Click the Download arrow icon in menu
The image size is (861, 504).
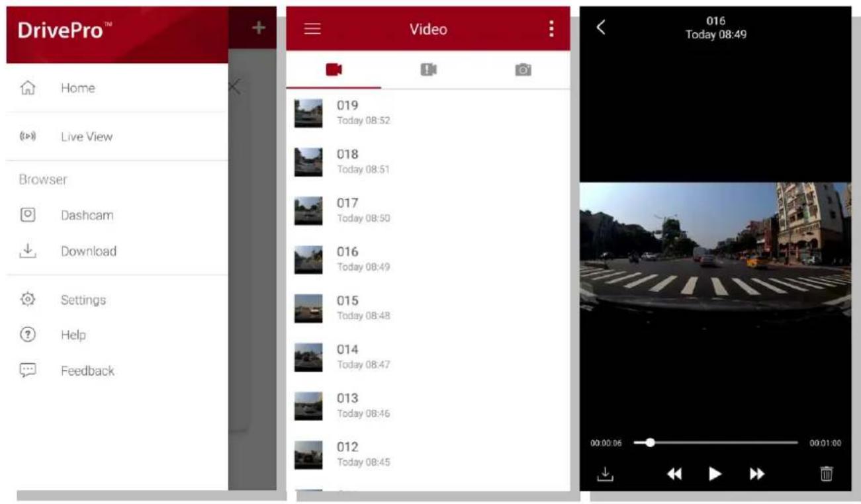click(28, 251)
